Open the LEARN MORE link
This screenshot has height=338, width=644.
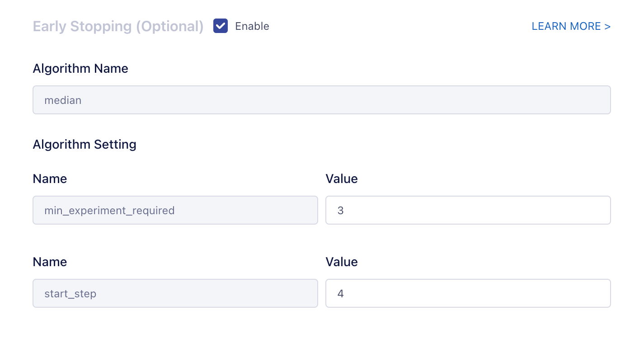coord(566,26)
